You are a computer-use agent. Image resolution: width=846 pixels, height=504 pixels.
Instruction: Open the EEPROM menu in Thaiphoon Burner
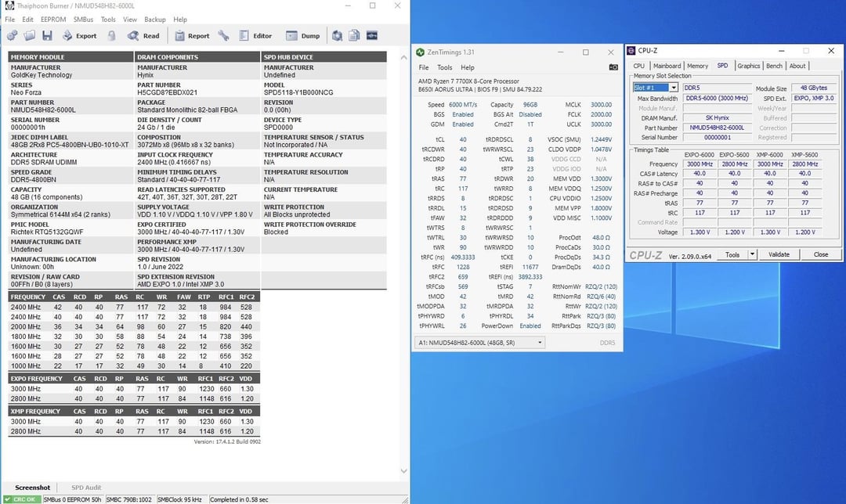click(53, 20)
